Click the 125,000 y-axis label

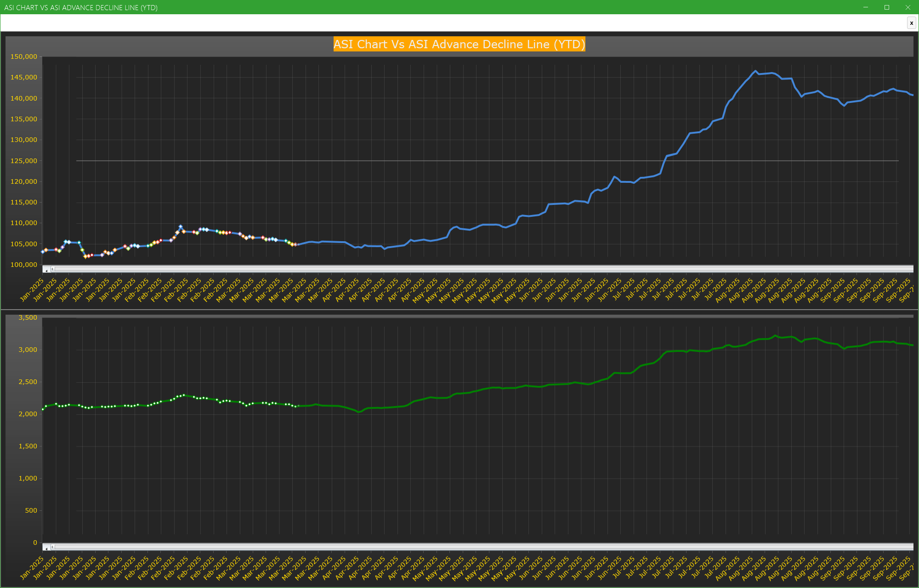[24, 161]
